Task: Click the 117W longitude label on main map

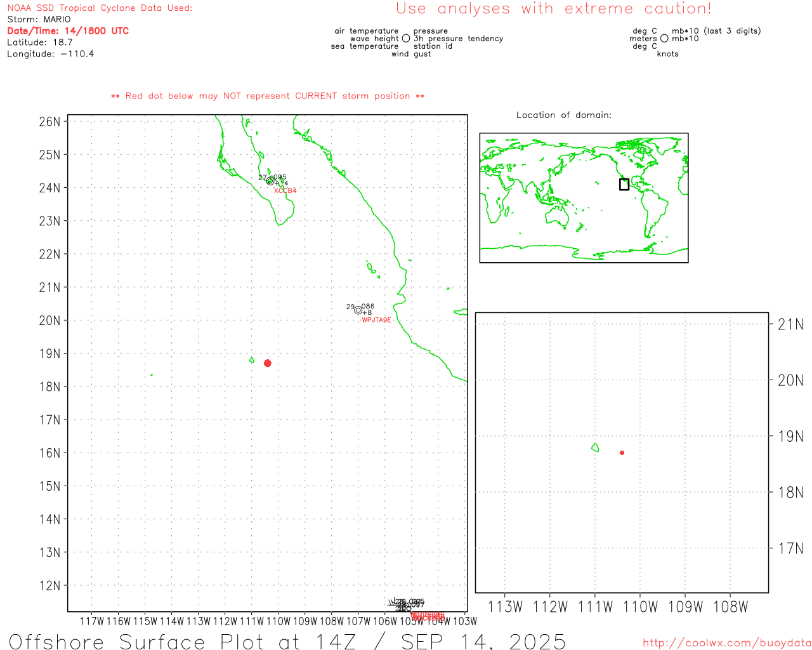Action: (x=92, y=621)
